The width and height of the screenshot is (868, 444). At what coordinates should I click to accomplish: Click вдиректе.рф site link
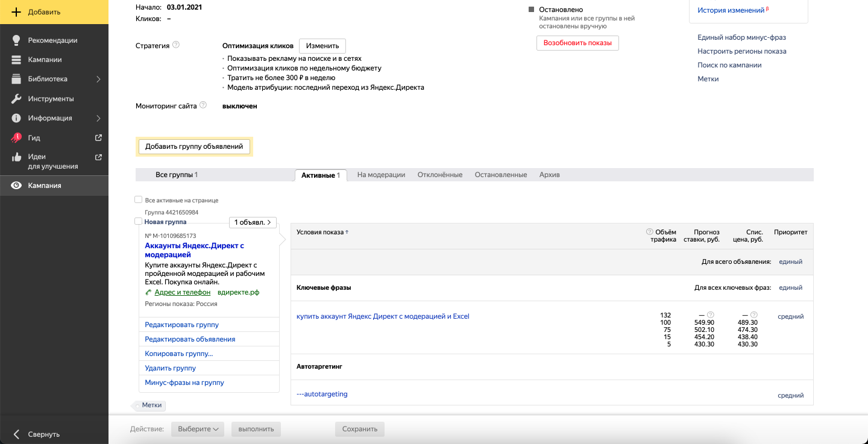238,292
